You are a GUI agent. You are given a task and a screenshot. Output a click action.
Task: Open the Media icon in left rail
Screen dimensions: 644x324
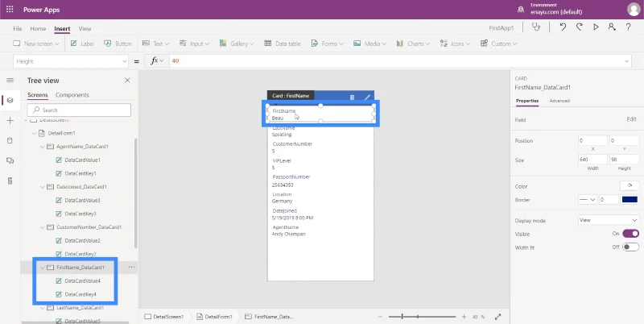(10, 160)
